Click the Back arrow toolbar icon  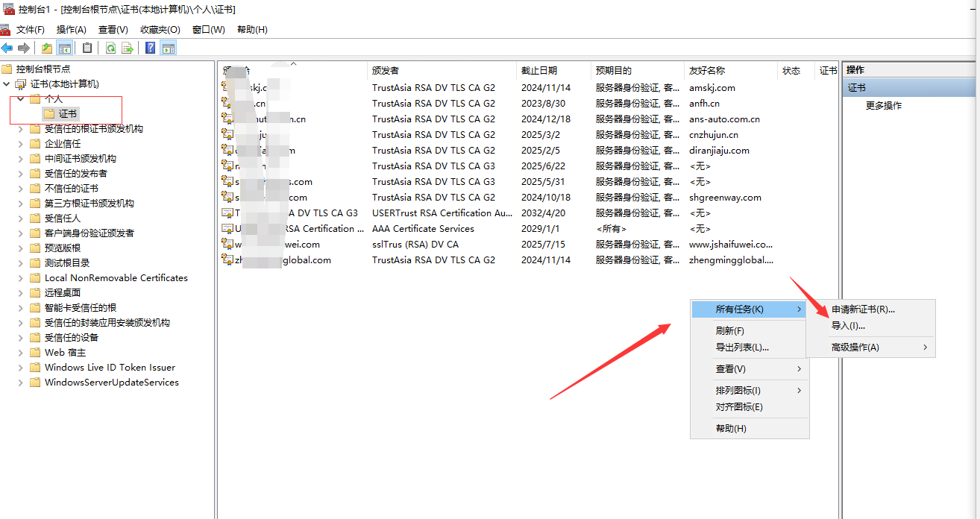pyautogui.click(x=7, y=48)
